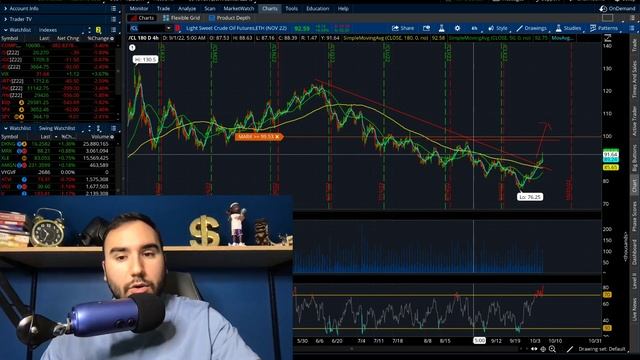This screenshot has width=640, height=360.
Task: Click the crosshair target icon below chart
Action: (x=543, y=349)
